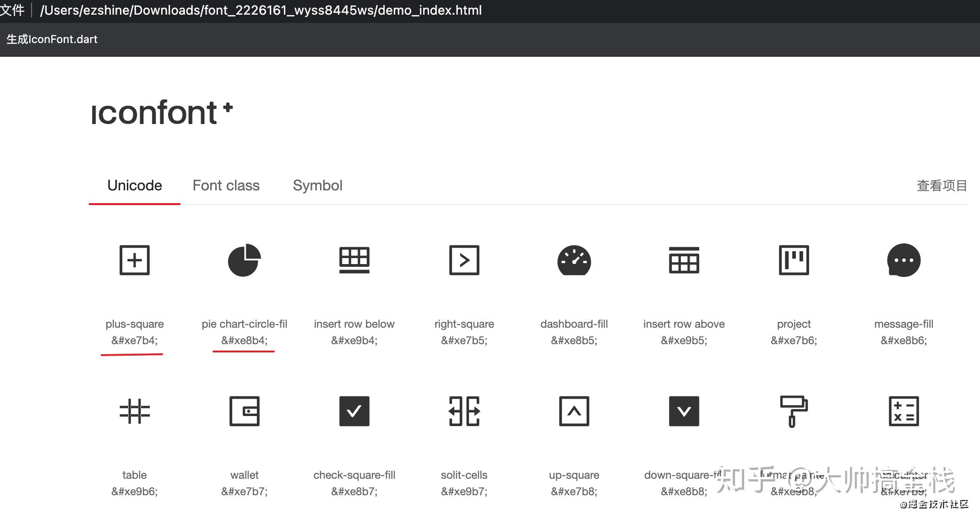
Task: Select the table icon
Action: (134, 411)
